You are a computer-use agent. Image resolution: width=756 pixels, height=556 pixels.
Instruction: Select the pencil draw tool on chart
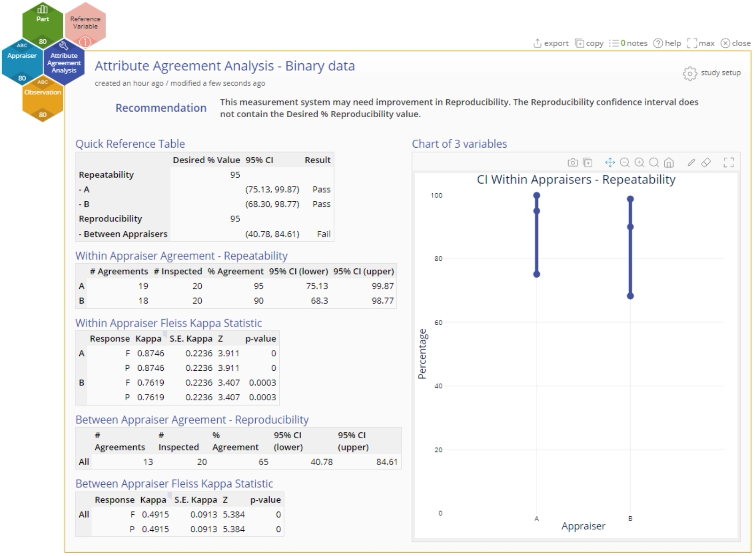pos(691,162)
